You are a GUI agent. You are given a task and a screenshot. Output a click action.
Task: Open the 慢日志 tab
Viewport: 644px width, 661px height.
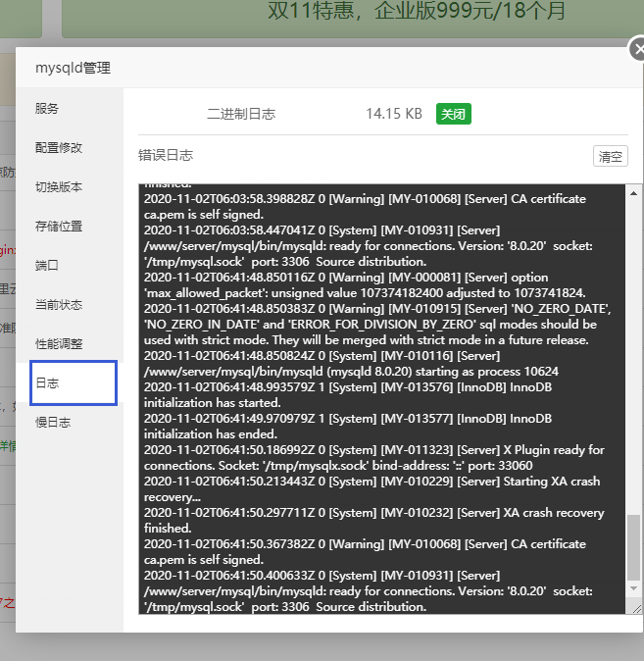[x=53, y=422]
